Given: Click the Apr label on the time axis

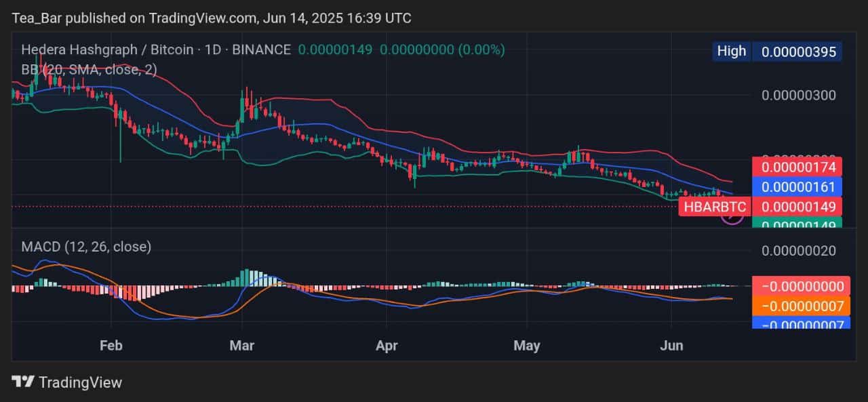Looking at the screenshot, I should [x=386, y=346].
